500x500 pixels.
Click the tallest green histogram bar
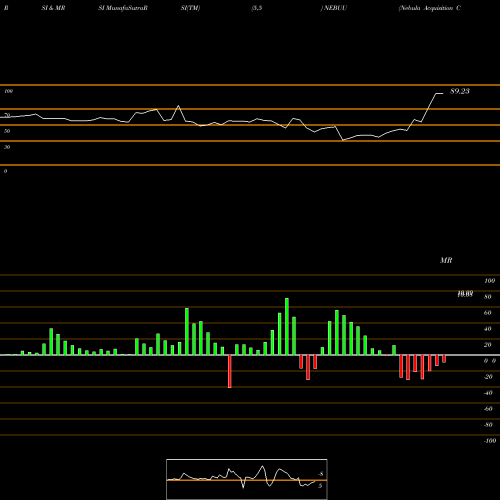[287, 326]
